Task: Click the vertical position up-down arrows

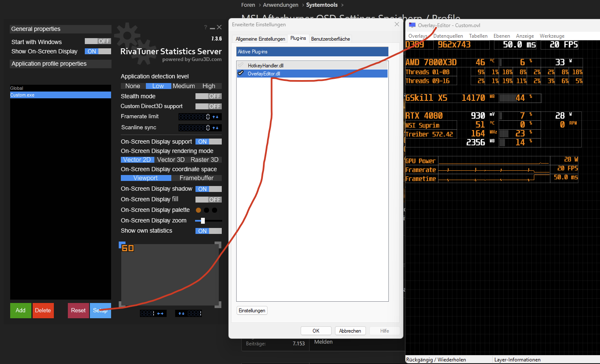Action: 181,314
